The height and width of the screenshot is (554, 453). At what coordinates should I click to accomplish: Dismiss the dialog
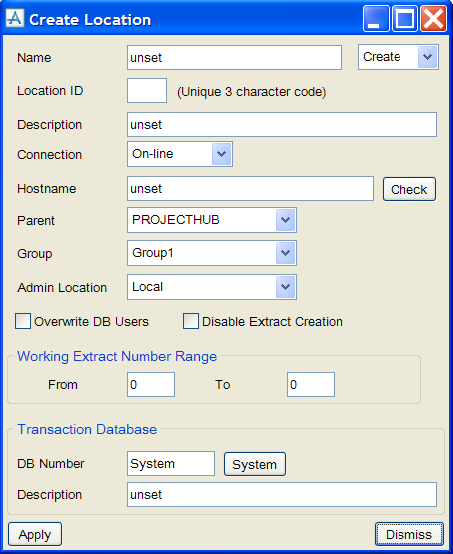coord(409,534)
